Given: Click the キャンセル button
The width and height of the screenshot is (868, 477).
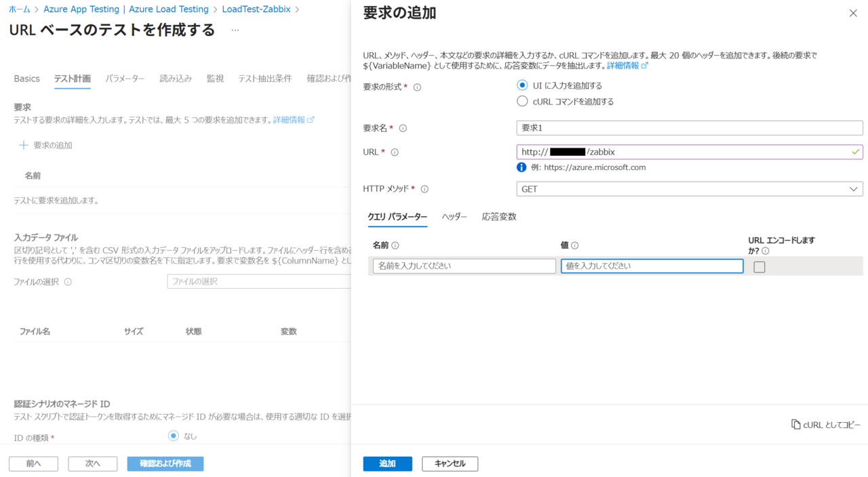Looking at the screenshot, I should (450, 463).
